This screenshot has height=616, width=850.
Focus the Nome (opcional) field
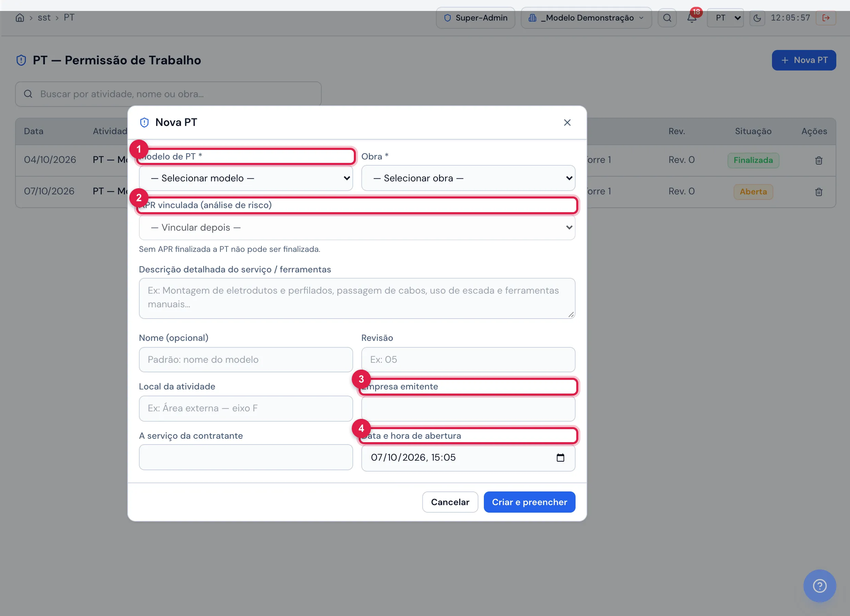tap(246, 360)
